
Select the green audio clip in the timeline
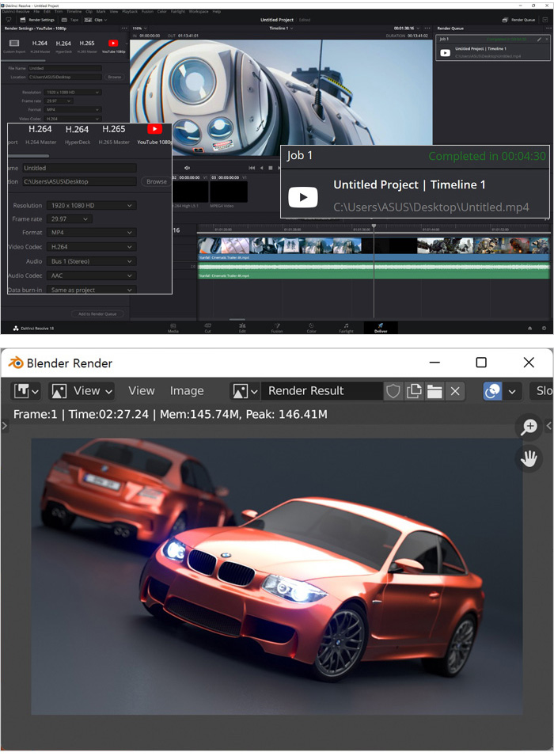(374, 270)
